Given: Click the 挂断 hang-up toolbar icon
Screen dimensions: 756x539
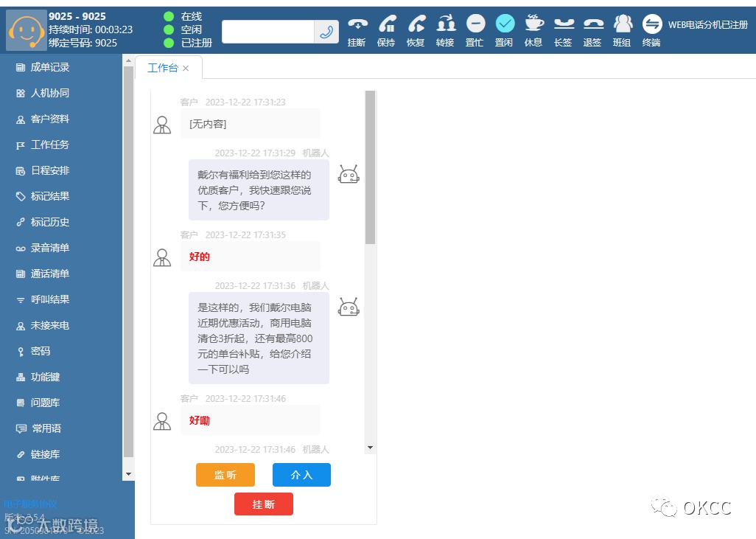Looking at the screenshot, I should [x=357, y=24].
